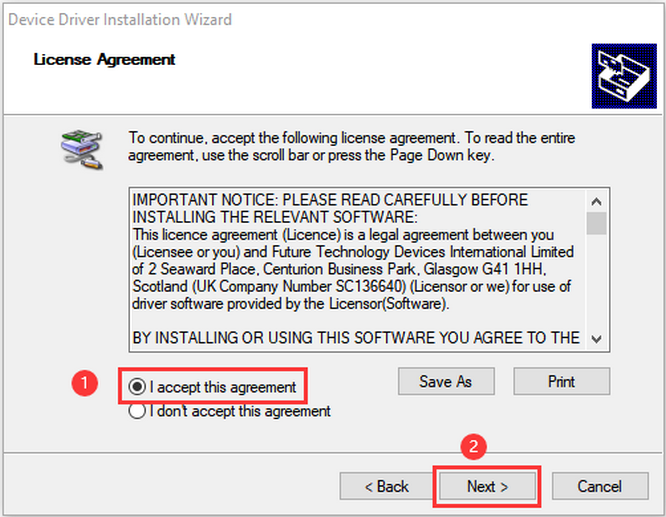Click the "License Agreement" heading
Viewport: 666px width, 517px height.
tap(104, 59)
